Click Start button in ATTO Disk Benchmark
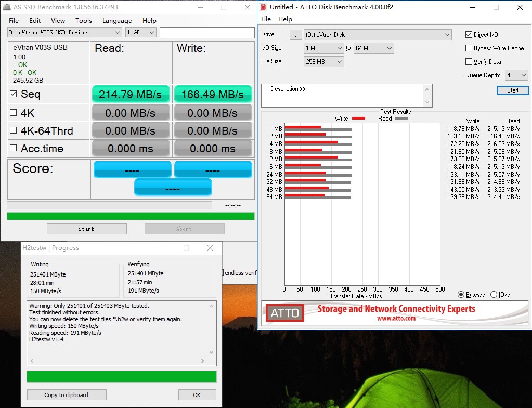The width and height of the screenshot is (532, 408). [x=513, y=90]
